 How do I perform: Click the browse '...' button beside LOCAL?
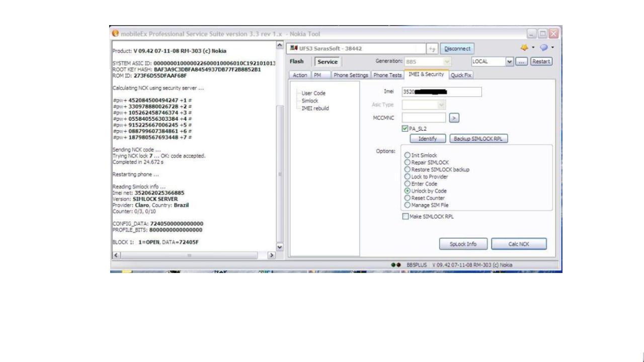pyautogui.click(x=523, y=61)
